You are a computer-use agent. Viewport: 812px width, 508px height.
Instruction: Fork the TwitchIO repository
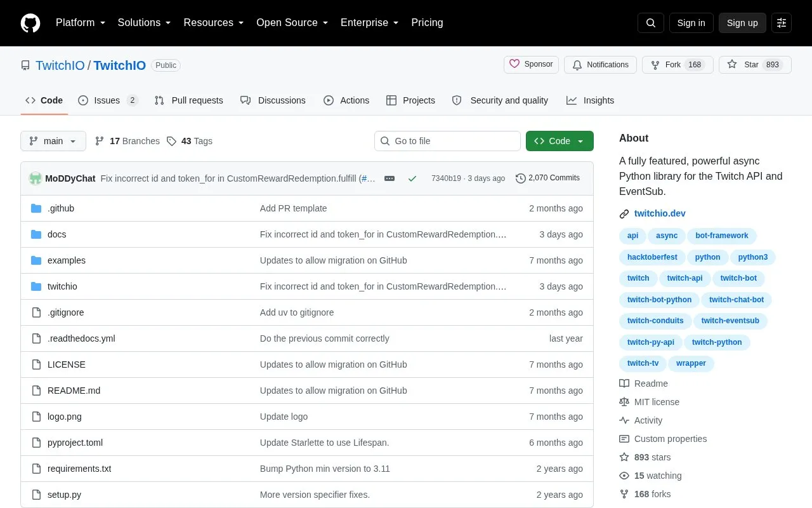click(678, 65)
